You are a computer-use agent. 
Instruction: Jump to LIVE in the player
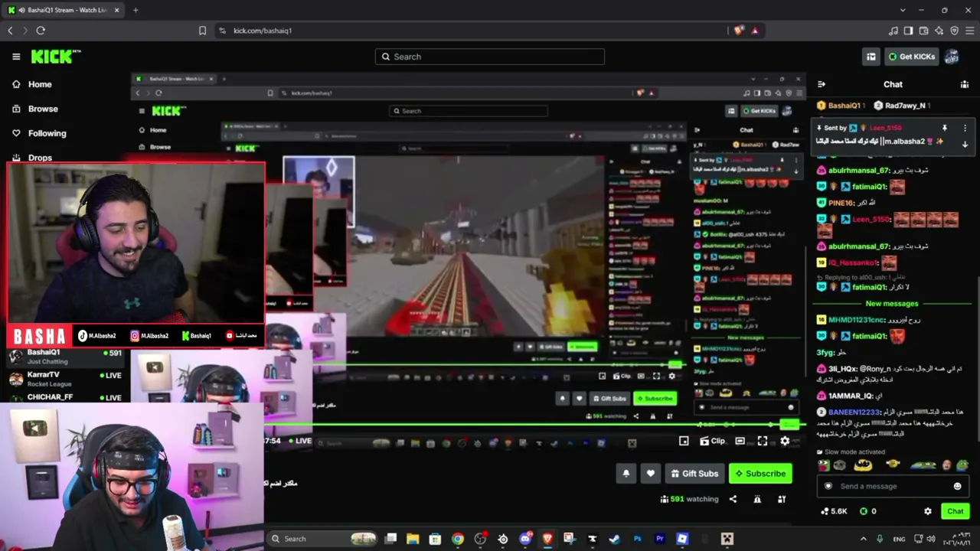point(300,441)
